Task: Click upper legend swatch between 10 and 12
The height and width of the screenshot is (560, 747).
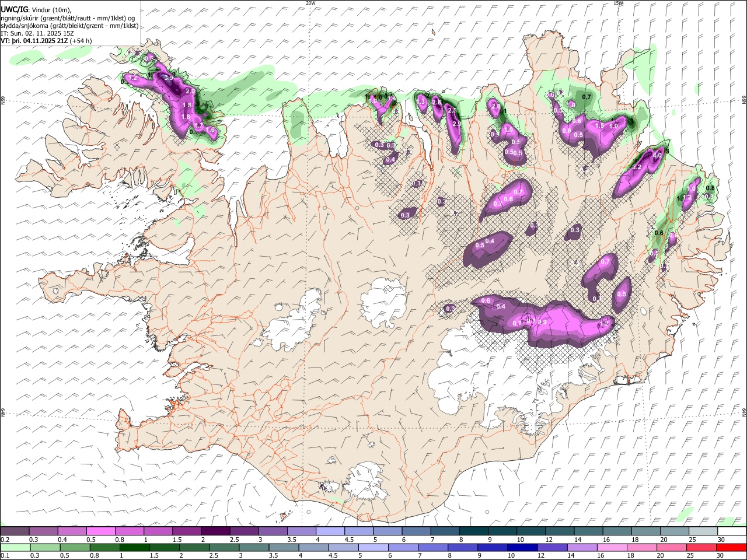Action: 530,531
